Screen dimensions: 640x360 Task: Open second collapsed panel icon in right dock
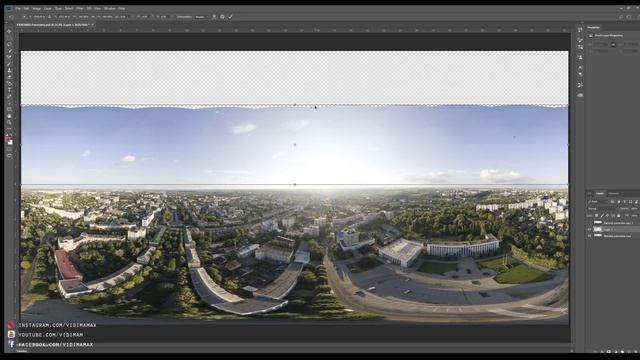click(x=580, y=40)
